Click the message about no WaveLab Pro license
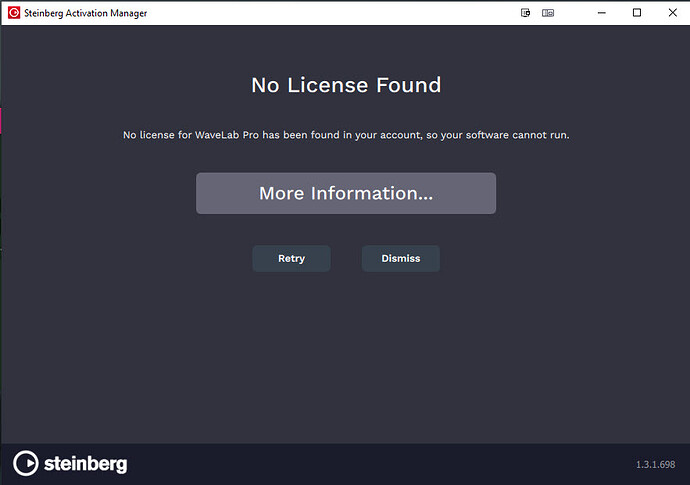 pos(346,135)
